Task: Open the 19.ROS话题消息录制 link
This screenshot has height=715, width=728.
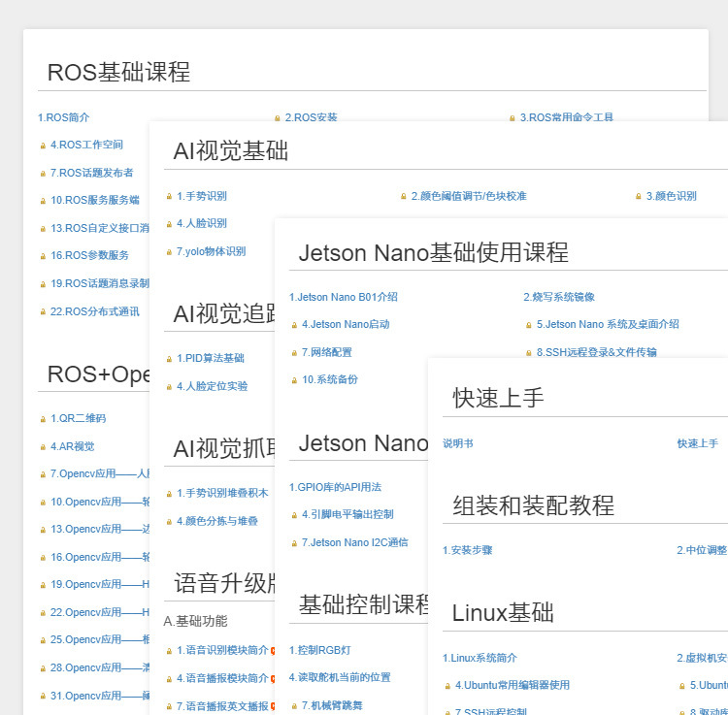Action: (100, 283)
